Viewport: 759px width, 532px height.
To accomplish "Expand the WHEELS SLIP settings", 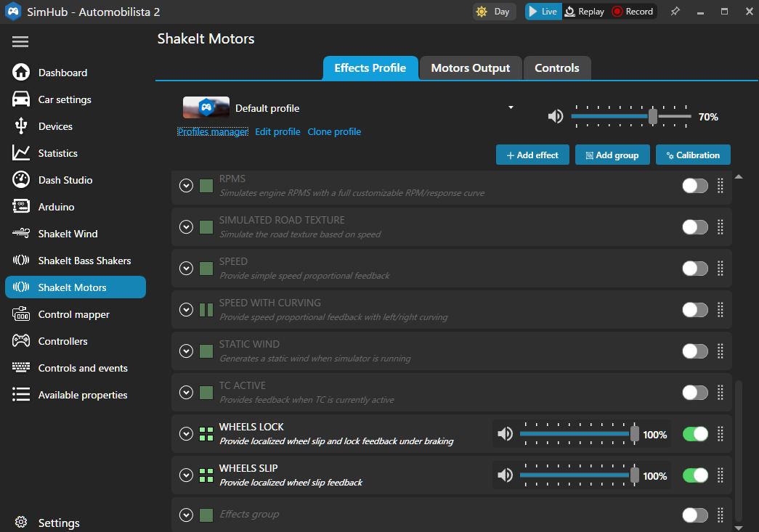I will pos(186,475).
